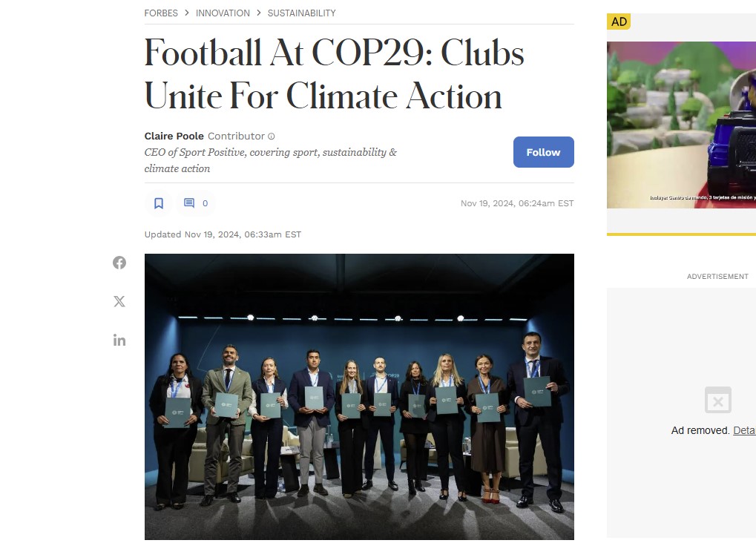Screen dimensions: 756x546
Task: Click the chevron after INNOVATION breadcrumb
Action: coord(259,13)
